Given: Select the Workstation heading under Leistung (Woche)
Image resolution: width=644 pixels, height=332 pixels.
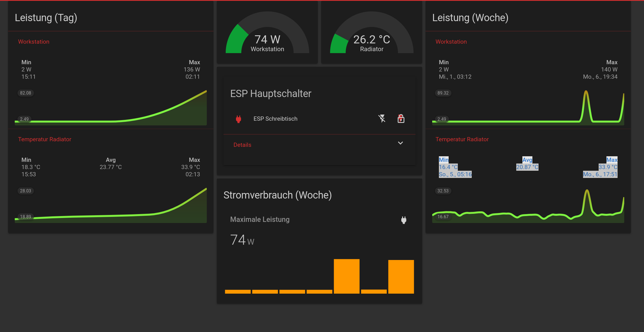Looking at the screenshot, I should [451, 42].
